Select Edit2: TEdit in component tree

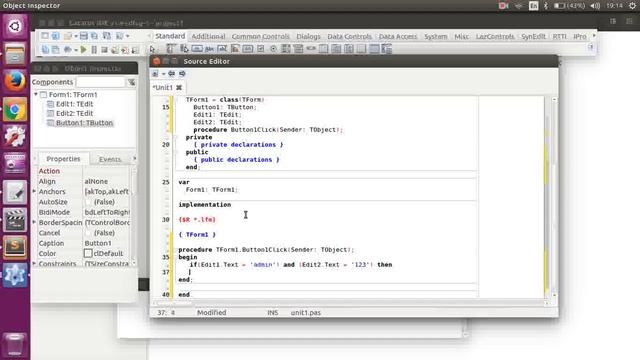[x=74, y=113]
